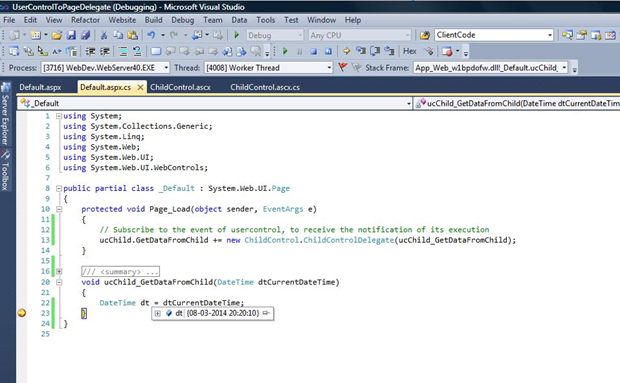620x383 pixels.
Task: Close the Default.aspx.cs tab
Action: click(140, 87)
